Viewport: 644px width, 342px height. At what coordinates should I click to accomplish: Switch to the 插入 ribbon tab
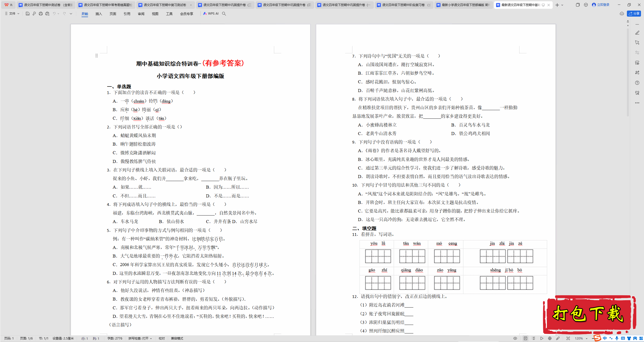(x=99, y=14)
